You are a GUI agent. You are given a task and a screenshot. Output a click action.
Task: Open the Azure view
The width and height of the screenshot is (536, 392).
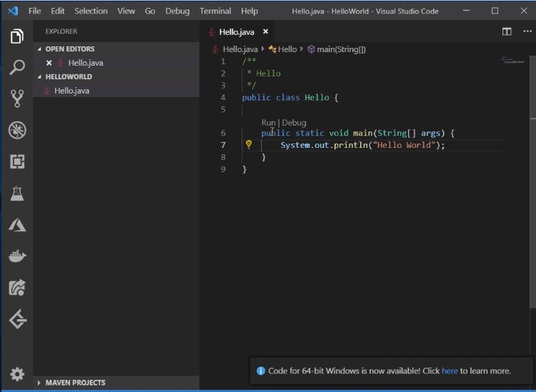tap(17, 225)
